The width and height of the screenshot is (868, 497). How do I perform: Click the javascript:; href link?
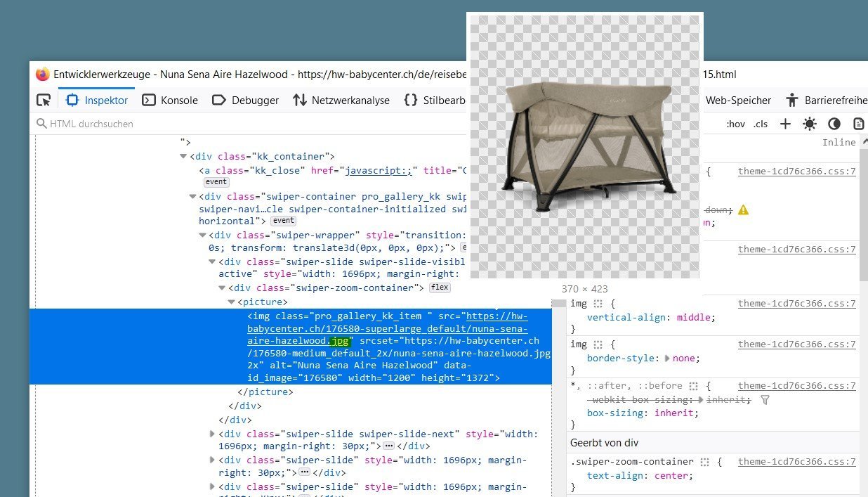[379, 170]
